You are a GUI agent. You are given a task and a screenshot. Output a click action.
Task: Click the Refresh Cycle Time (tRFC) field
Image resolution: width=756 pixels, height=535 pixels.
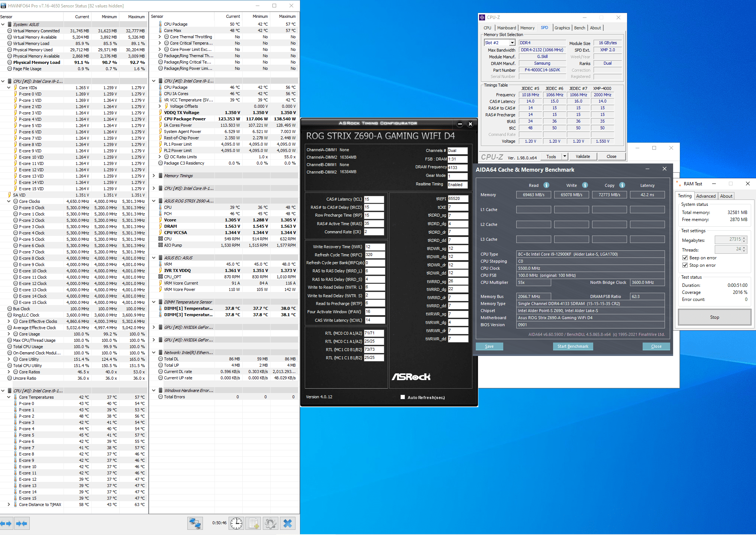point(375,255)
